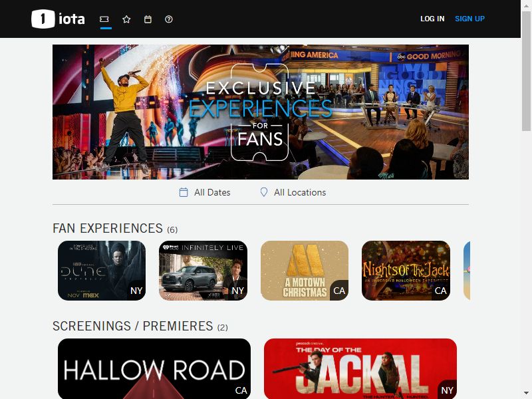Open the tickets icon in the header
The width and height of the screenshot is (532, 399).
[x=104, y=19]
